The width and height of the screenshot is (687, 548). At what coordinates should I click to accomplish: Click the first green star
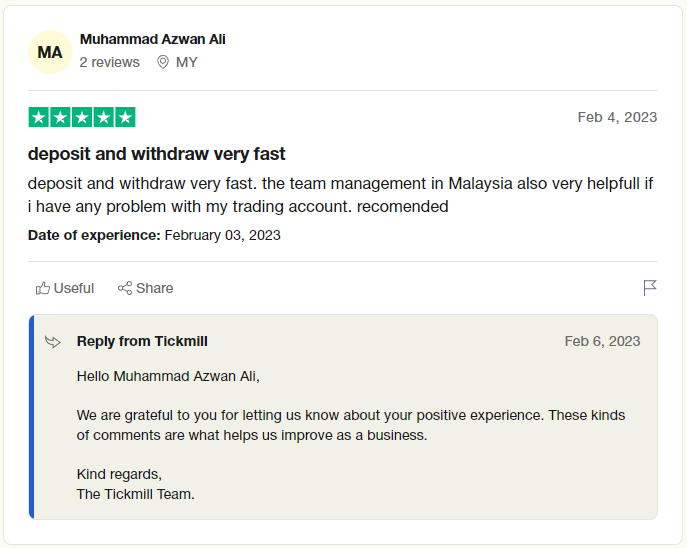click(x=39, y=117)
